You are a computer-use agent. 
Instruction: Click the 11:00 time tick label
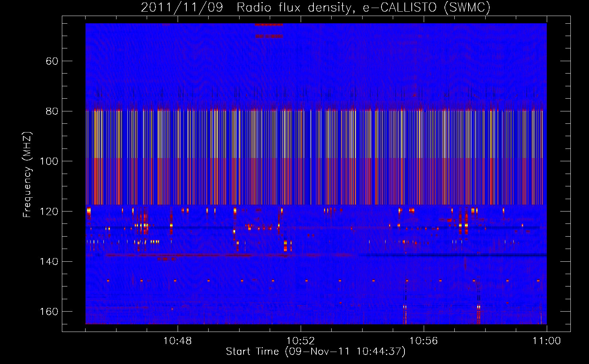coord(547,341)
